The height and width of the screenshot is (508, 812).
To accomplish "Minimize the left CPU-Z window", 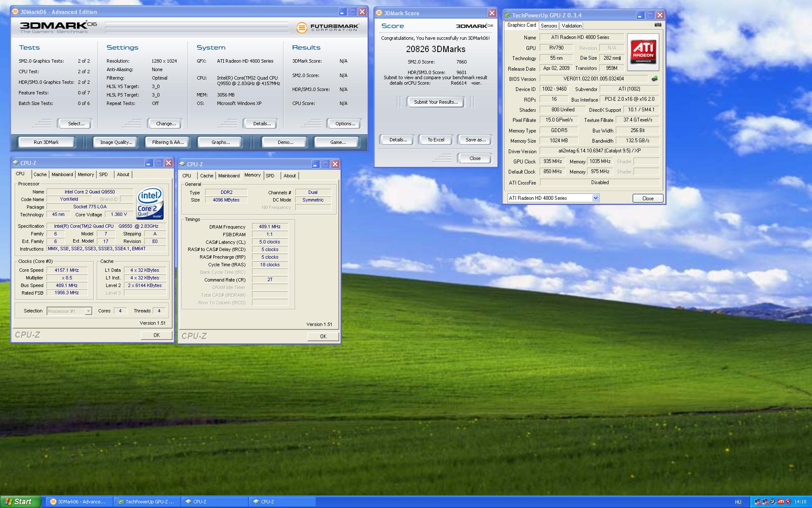I will point(149,163).
